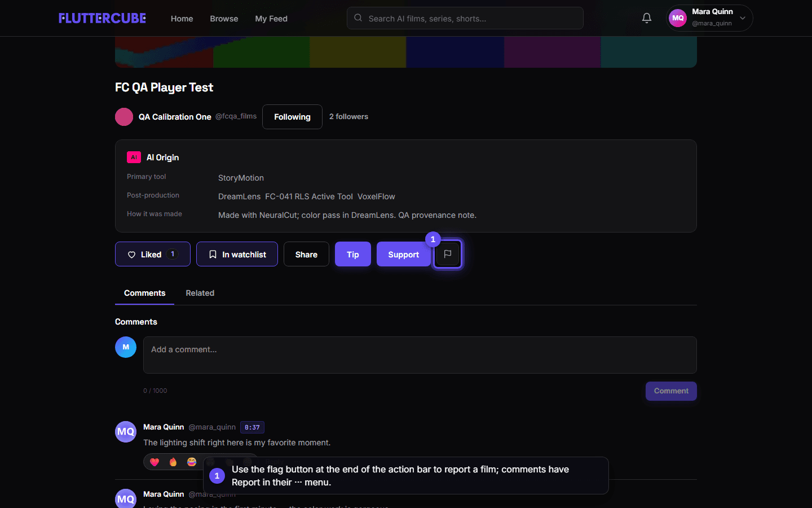Click the M avatar beside comment box
Image resolution: width=812 pixels, height=508 pixels.
[126, 347]
